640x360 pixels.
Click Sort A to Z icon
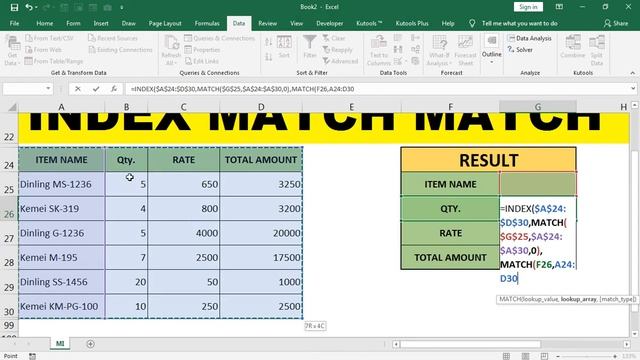[x=268, y=42]
